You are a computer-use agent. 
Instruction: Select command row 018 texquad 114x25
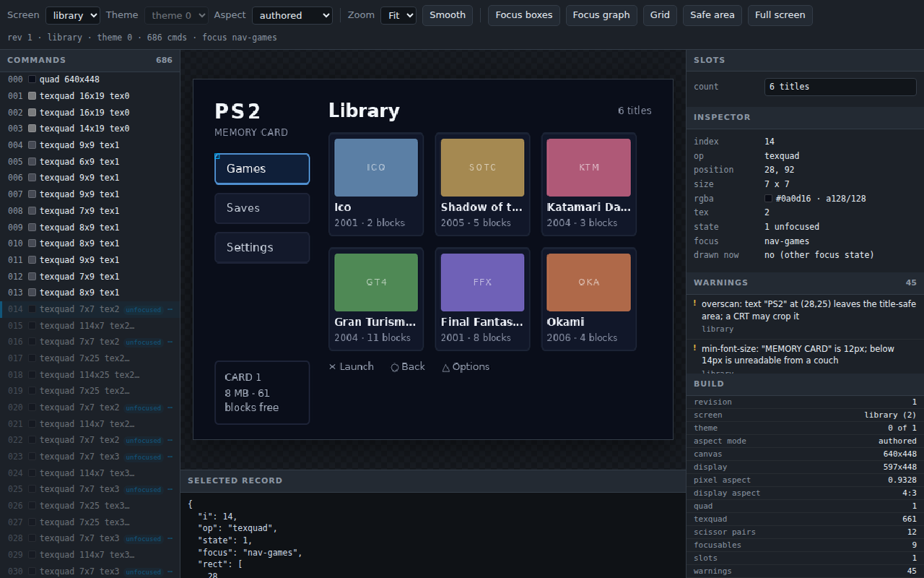coord(90,375)
